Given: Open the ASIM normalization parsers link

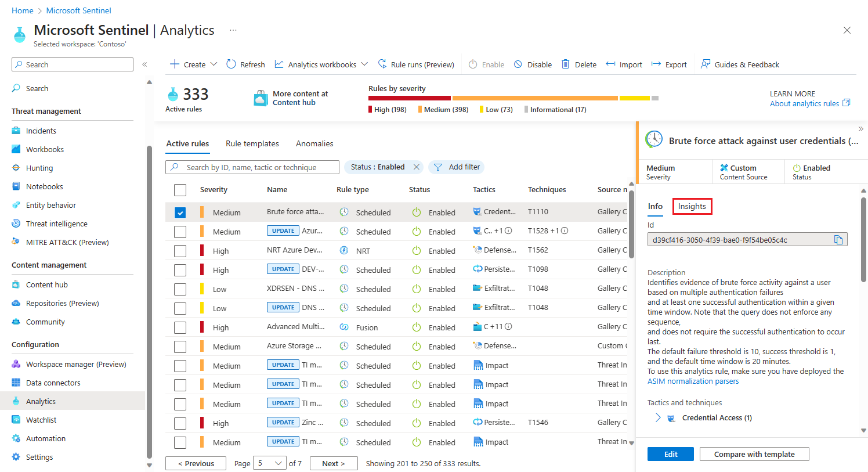Looking at the screenshot, I should 695,381.
